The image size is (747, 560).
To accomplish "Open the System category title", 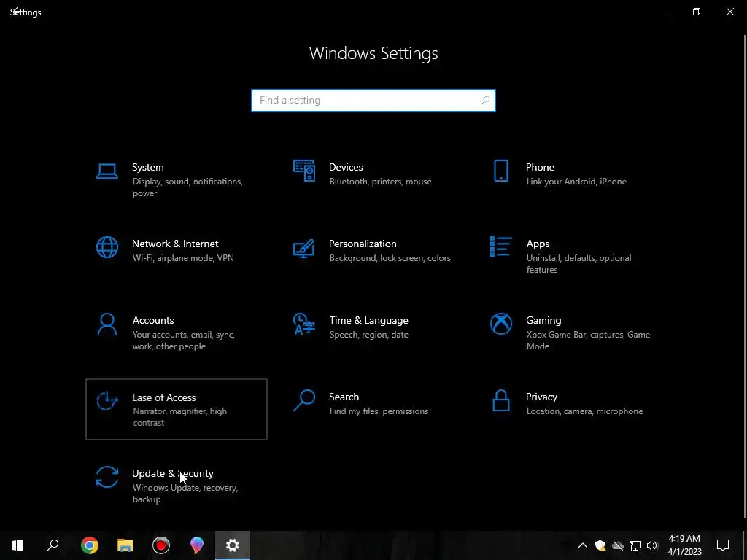I will (147, 167).
